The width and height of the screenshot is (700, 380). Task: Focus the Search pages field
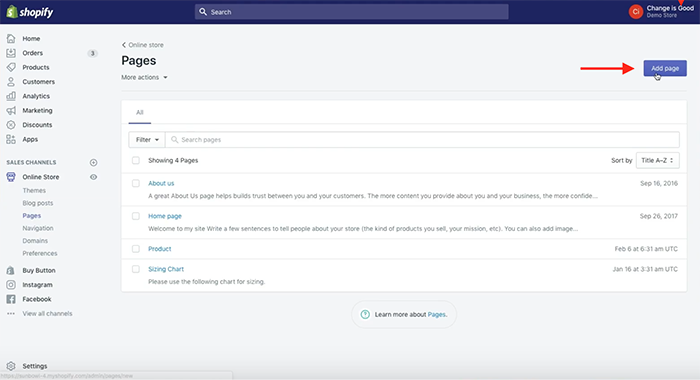[x=422, y=140]
